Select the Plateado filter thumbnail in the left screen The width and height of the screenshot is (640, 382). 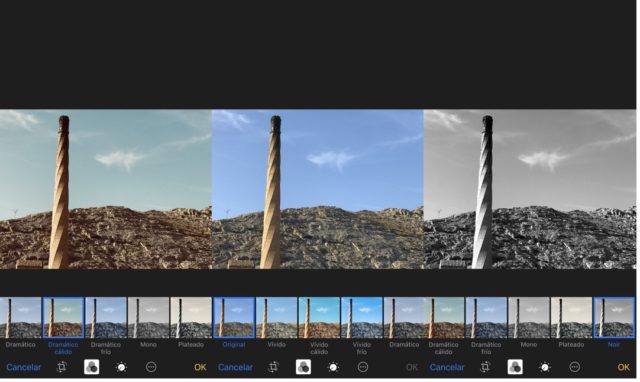[191, 319]
